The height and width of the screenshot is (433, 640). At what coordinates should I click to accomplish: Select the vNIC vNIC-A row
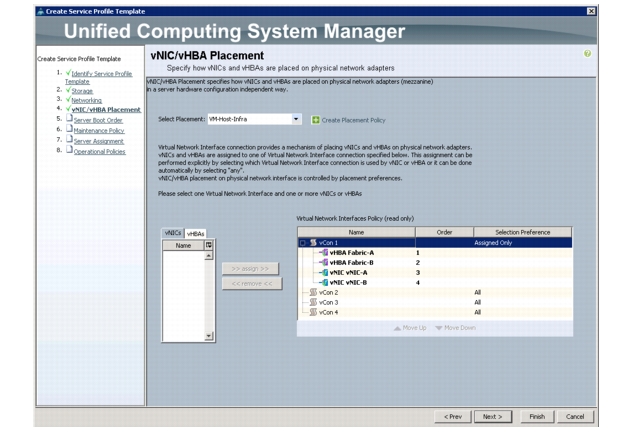click(435, 272)
